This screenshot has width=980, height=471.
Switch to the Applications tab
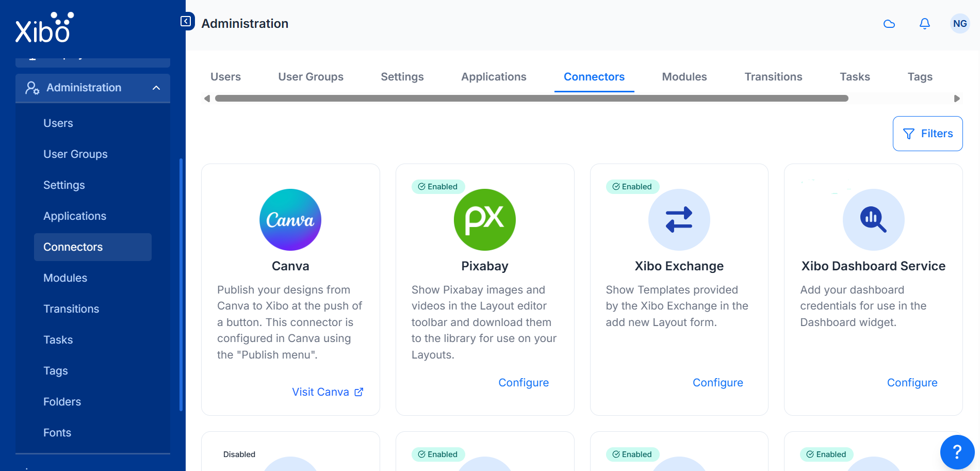click(494, 77)
